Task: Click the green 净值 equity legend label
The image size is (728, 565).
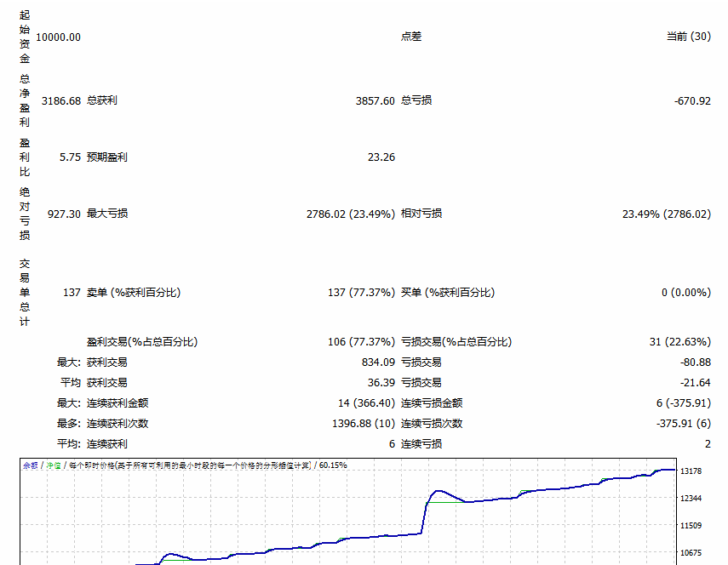Action: [x=53, y=465]
